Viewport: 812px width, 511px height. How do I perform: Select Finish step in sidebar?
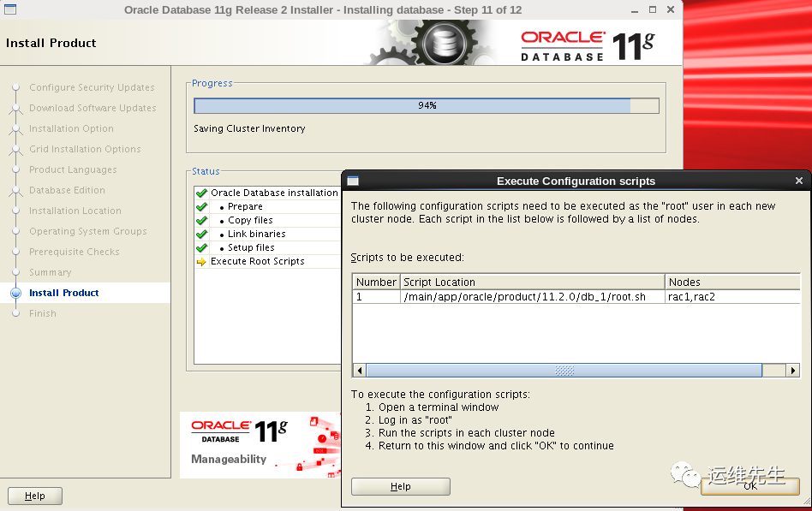coord(43,313)
